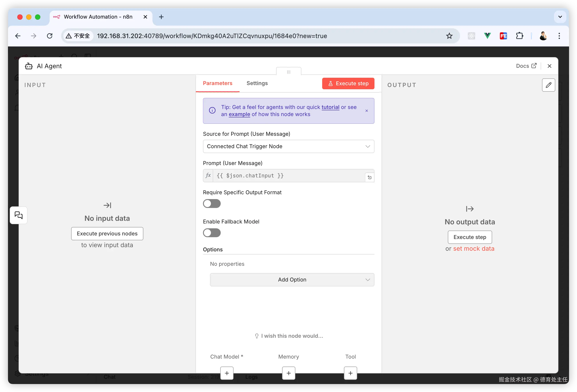Select the Parameters tab

point(218,83)
